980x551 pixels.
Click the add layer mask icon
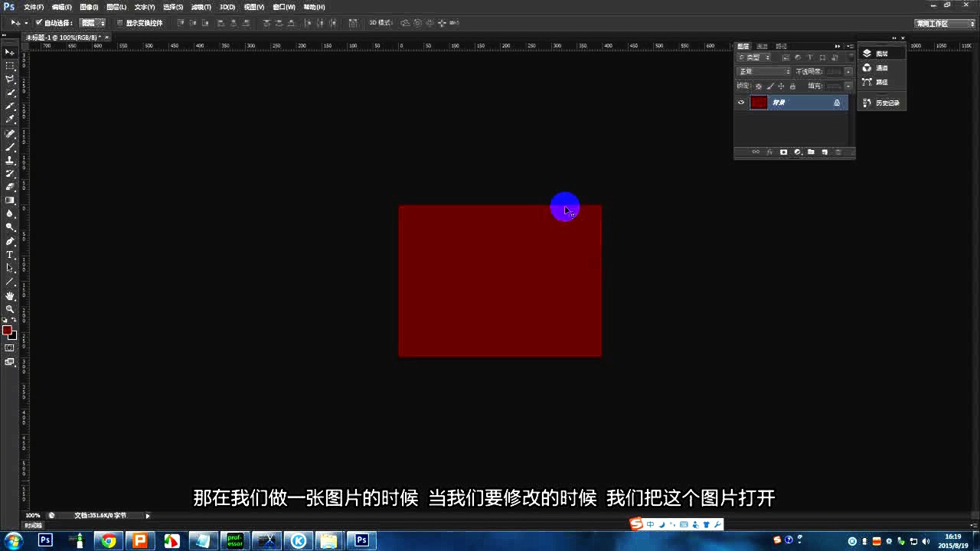(783, 152)
